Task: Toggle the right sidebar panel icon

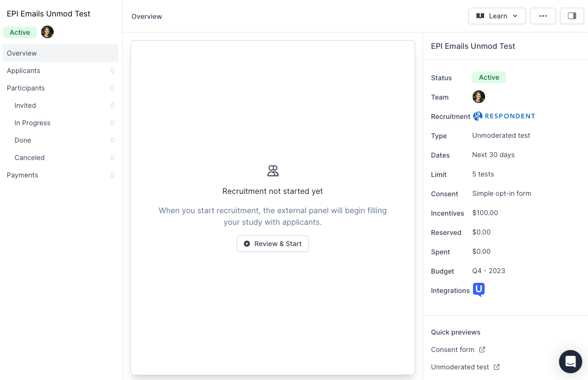Action: pos(572,16)
